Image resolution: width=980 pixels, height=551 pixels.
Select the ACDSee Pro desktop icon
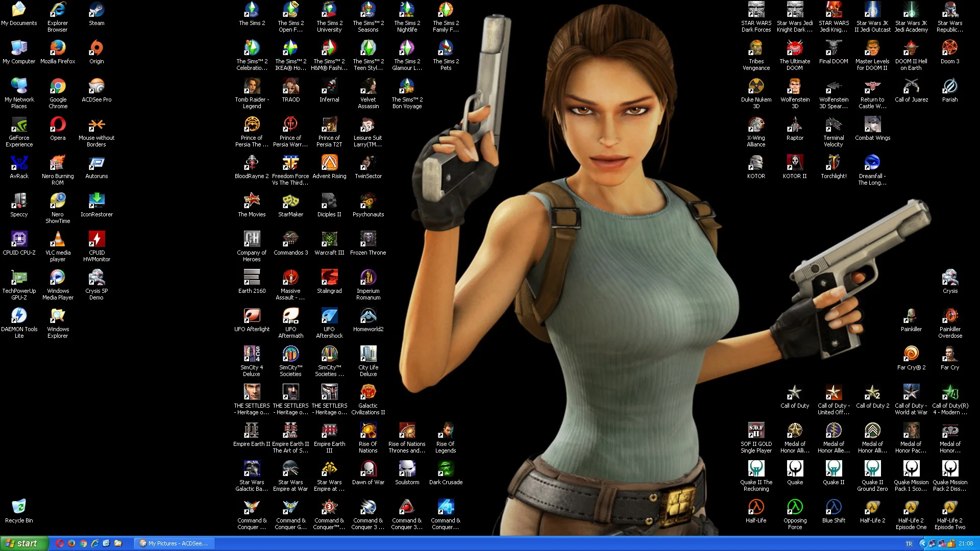96,90
